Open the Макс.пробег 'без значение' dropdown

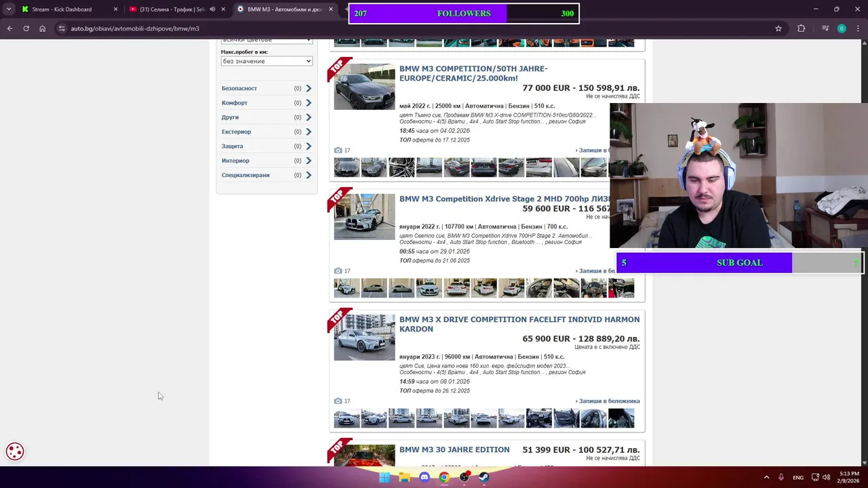pyautogui.click(x=267, y=61)
